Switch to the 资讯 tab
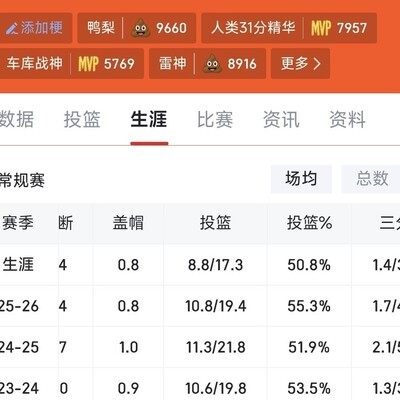Screen dimensions: 400x400 (x=281, y=119)
